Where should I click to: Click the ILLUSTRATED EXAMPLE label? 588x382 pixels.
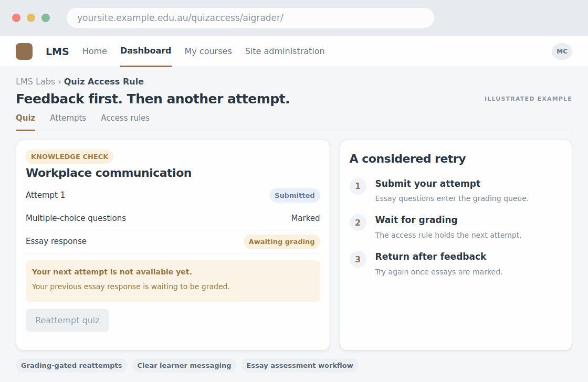[528, 99]
